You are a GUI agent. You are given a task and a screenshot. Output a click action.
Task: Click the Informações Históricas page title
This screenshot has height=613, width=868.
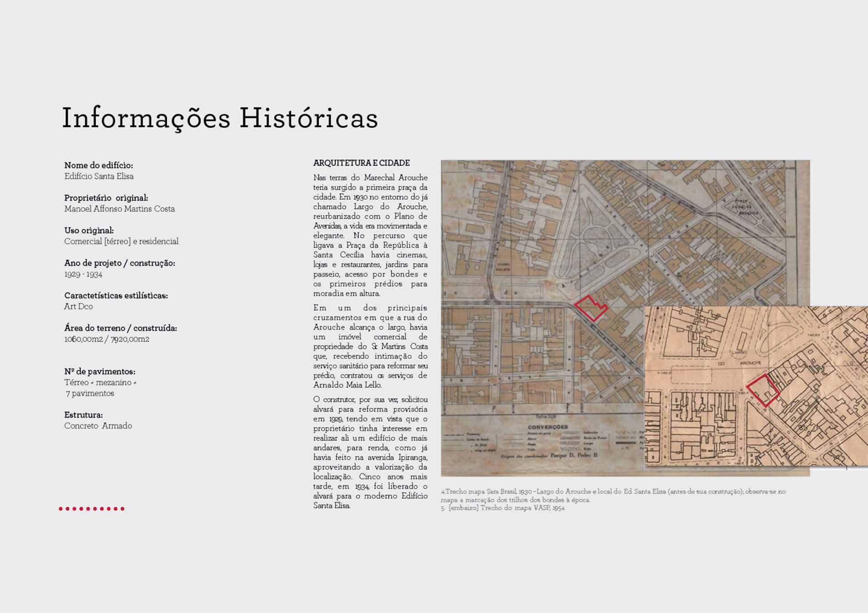pyautogui.click(x=220, y=118)
